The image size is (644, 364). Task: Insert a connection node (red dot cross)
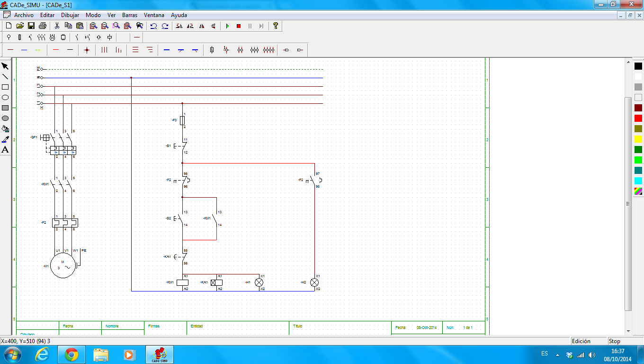coord(86,50)
